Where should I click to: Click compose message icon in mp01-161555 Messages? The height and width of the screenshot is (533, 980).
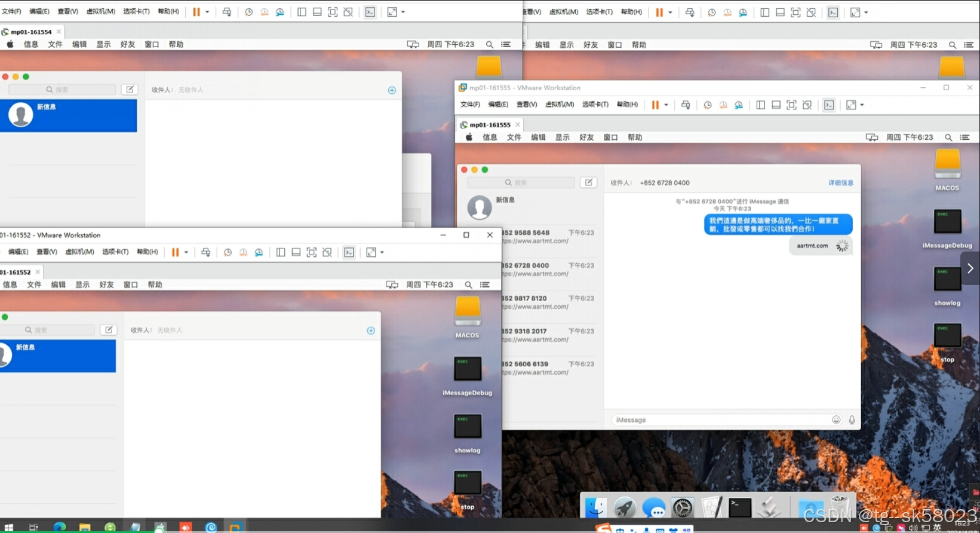coord(588,182)
